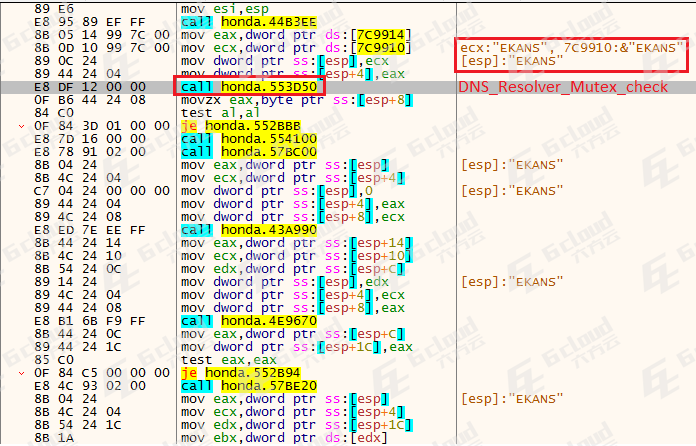Image resolution: width=696 pixels, height=446 pixels.
Task: Click the [esp]:"EKANS" comment on 'mov dword ptr ss:[esp],0' row
Action: click(x=512, y=191)
